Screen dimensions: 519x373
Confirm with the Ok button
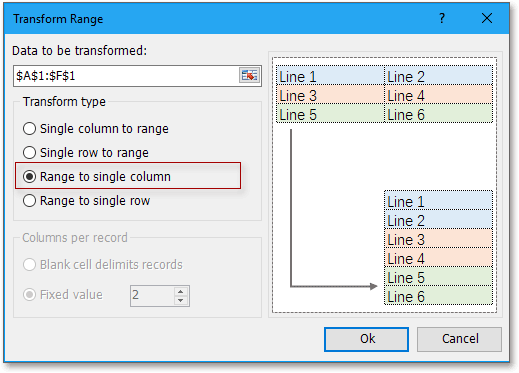tap(366, 339)
